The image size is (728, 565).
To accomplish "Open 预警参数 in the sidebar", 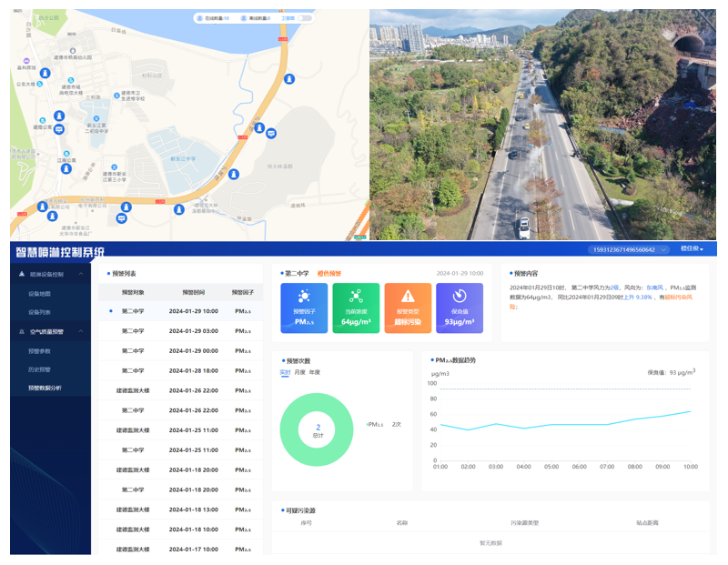I will click(x=39, y=351).
